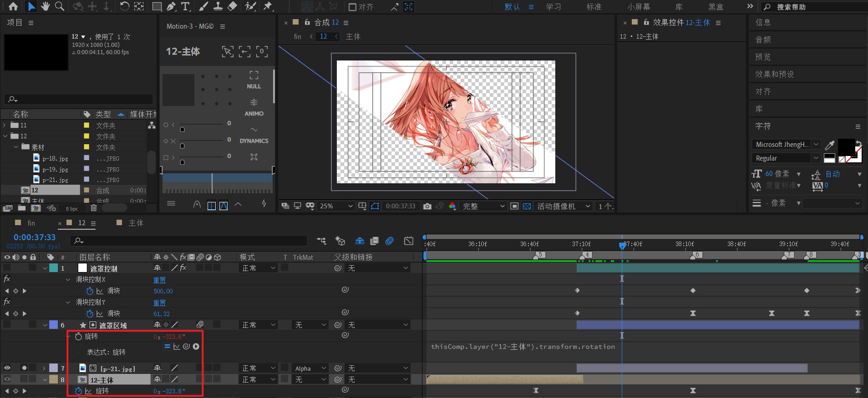Click the 500.00 slider value
Viewport: 868px width, 398px height.
point(163,291)
